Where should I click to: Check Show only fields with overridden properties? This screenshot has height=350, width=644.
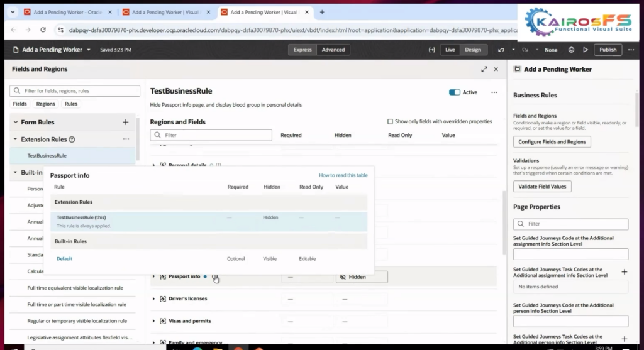coord(391,121)
